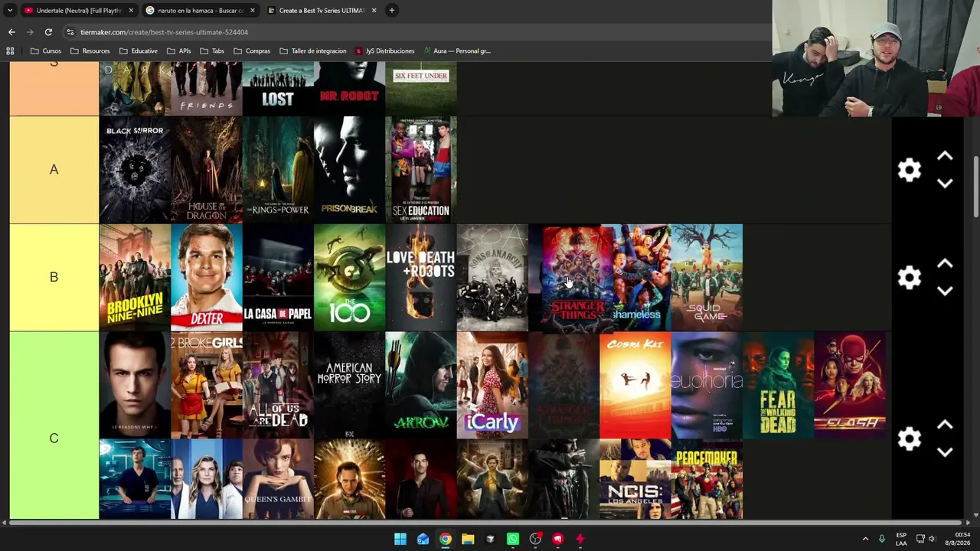Image resolution: width=980 pixels, height=551 pixels.
Task: Go back in the browser
Action: click(x=11, y=32)
